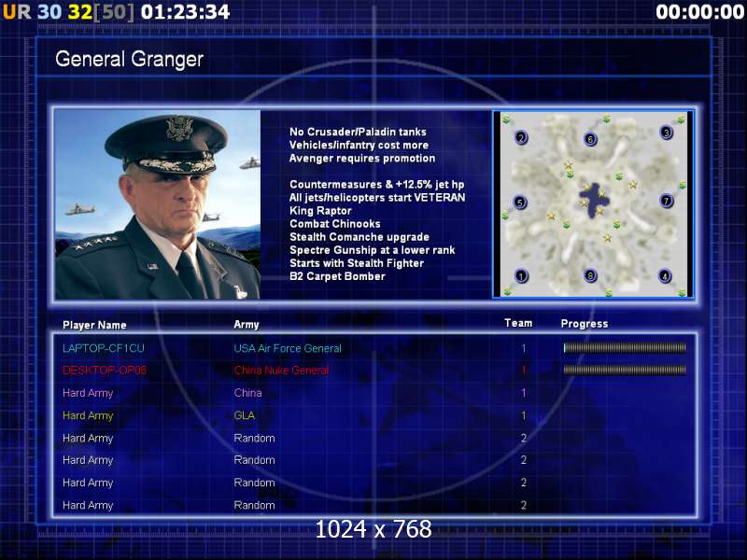Screen dimensions: 747x560
Task: Click the GLA army entry
Action: pyautogui.click(x=244, y=415)
